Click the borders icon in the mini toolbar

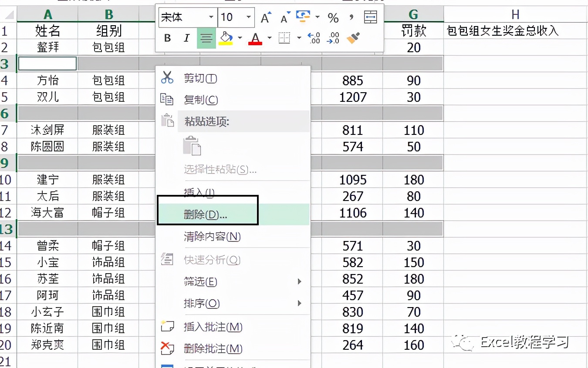tap(284, 38)
